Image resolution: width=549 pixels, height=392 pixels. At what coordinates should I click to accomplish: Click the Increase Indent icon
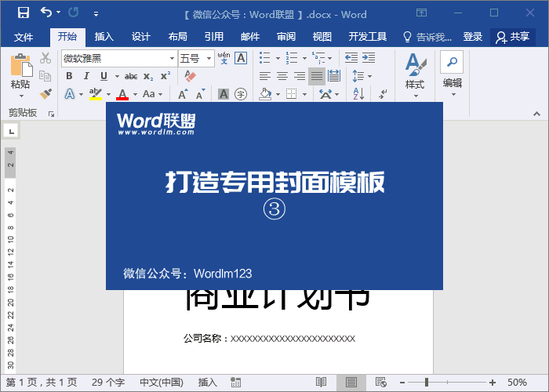369,58
